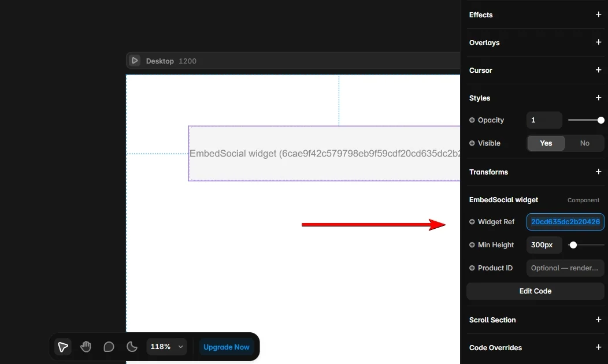Add a Scroll Section
Viewport: 608px width, 364px height.
click(598, 320)
